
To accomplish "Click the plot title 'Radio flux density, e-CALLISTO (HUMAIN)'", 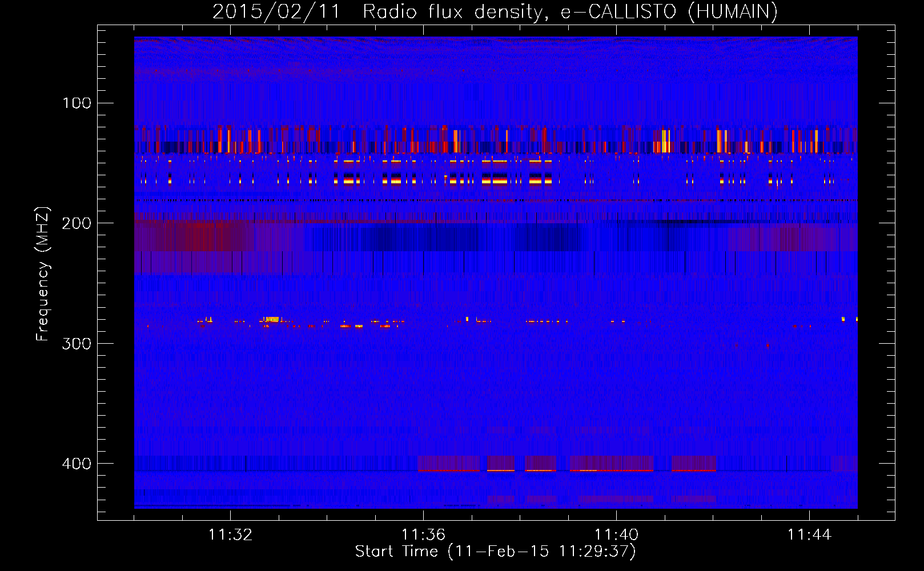I will 570,12.
